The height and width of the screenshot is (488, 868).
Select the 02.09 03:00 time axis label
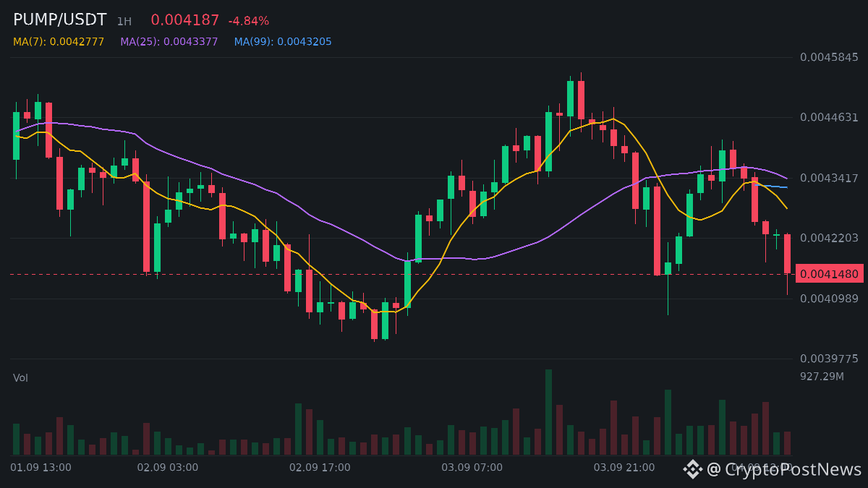coord(168,468)
